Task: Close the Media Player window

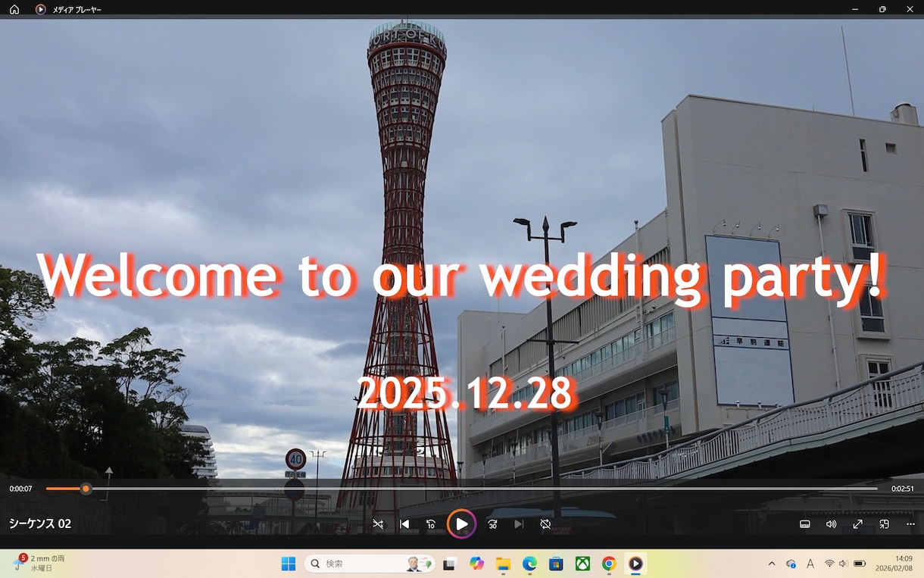Action: (x=910, y=9)
